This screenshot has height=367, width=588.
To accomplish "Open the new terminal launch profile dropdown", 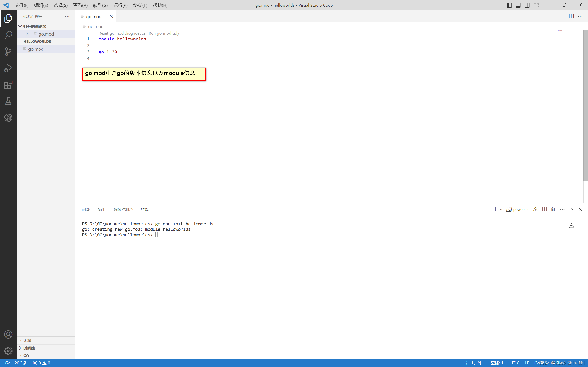I will coord(501,209).
